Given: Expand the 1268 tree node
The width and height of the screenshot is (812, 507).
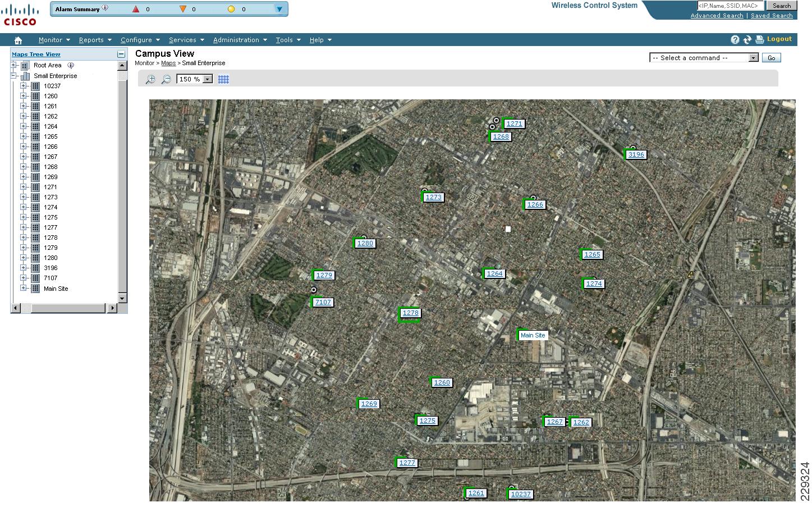Looking at the screenshot, I should click(24, 167).
